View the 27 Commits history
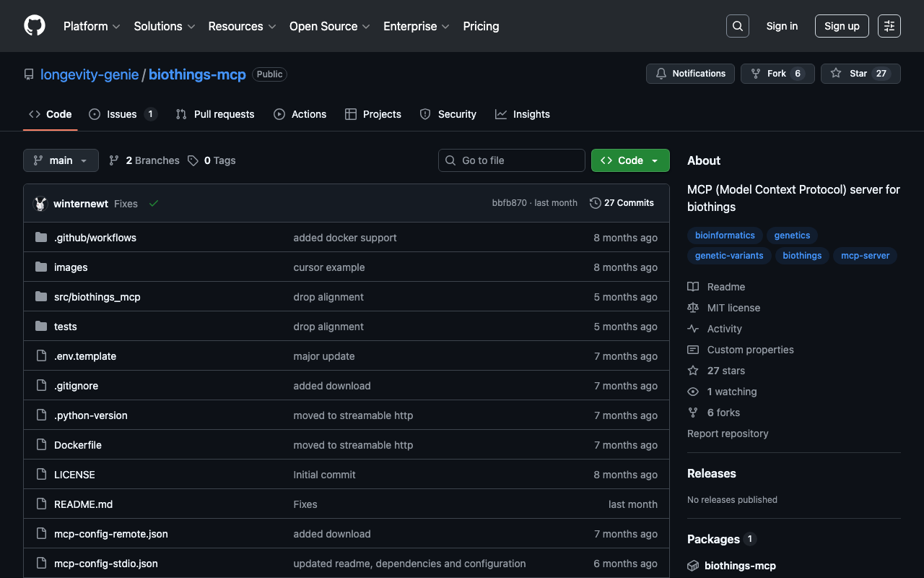This screenshot has width=924, height=578. [x=622, y=203]
